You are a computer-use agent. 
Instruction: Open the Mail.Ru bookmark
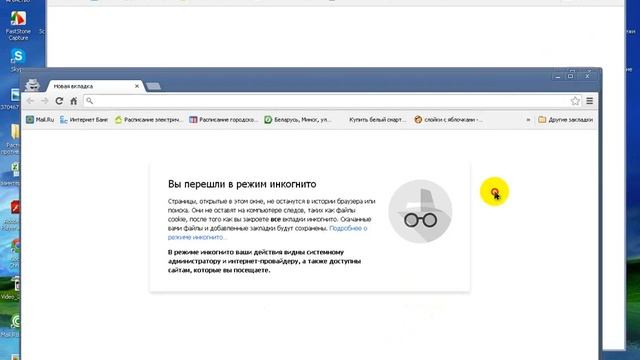coord(40,120)
